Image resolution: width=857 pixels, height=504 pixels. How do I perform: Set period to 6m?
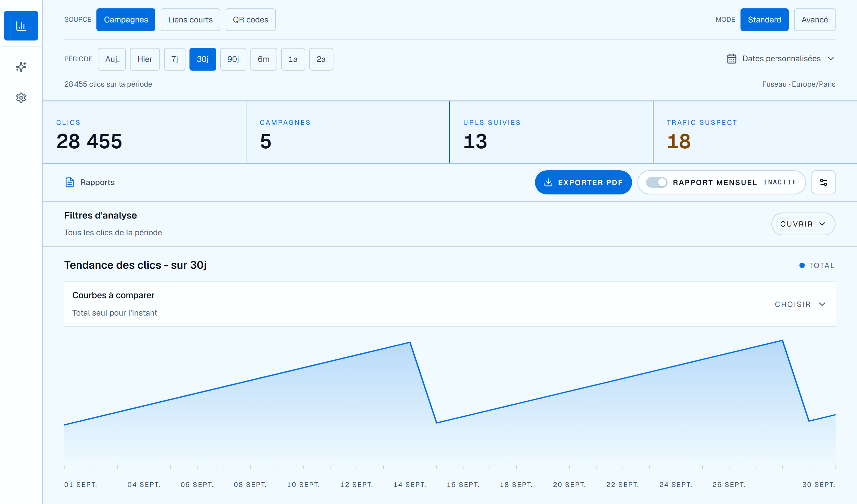point(263,59)
